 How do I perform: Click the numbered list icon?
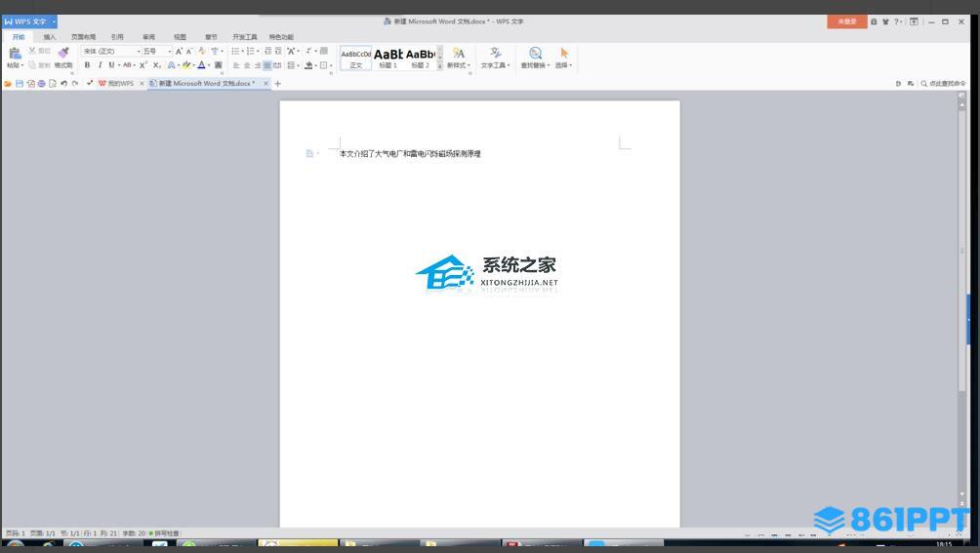[x=250, y=51]
